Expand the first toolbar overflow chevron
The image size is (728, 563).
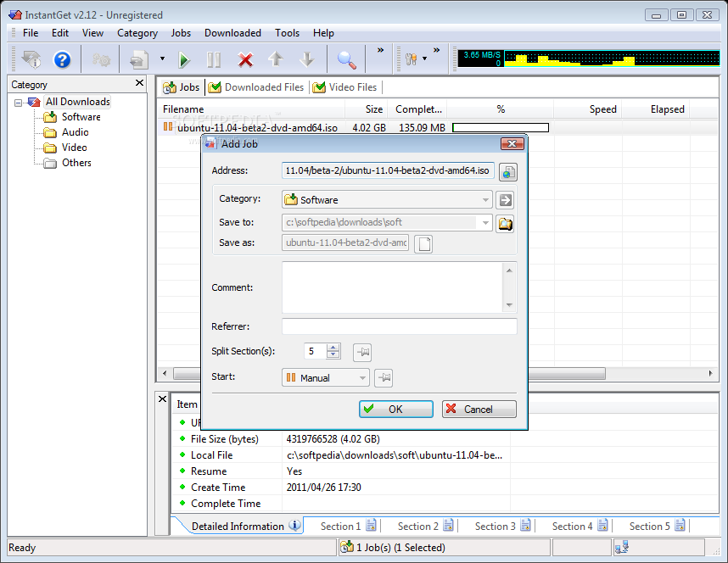point(380,50)
